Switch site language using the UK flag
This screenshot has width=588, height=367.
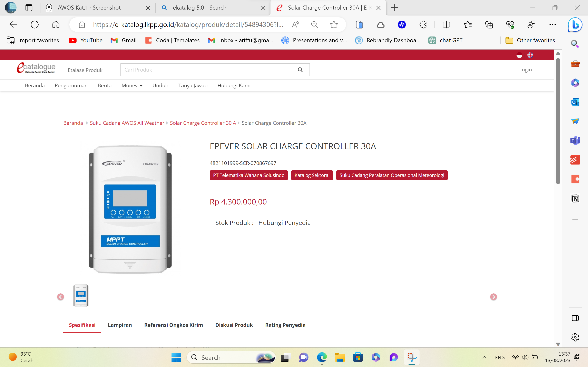coord(531,55)
